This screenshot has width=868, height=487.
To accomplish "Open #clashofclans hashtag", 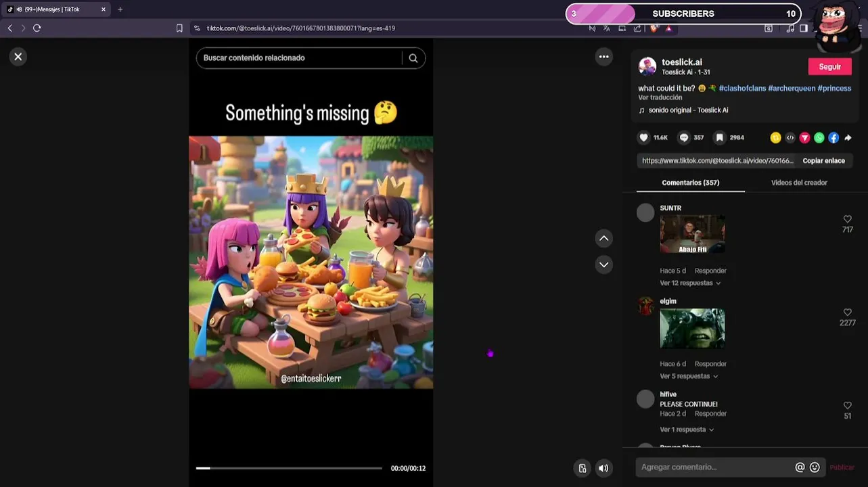I will click(x=742, y=89).
